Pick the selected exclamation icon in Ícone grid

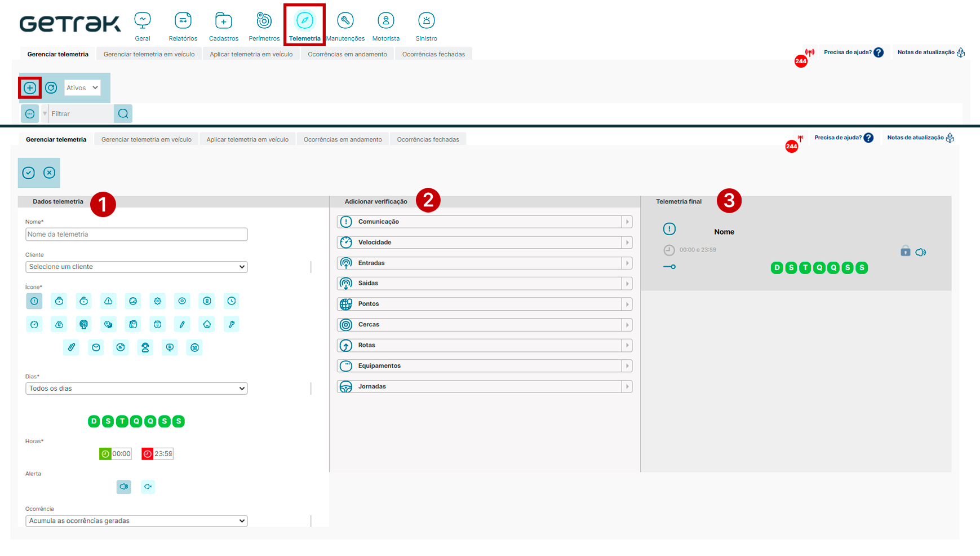(34, 301)
